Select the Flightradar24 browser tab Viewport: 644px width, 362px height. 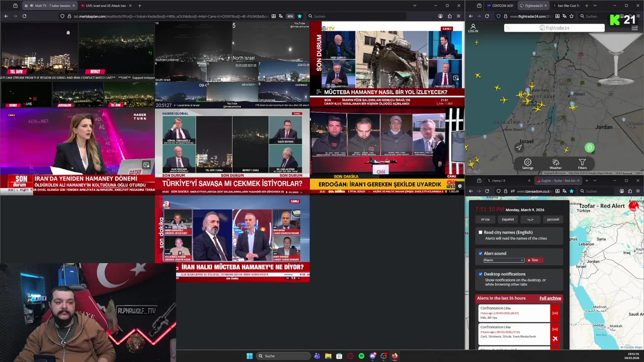(x=533, y=6)
